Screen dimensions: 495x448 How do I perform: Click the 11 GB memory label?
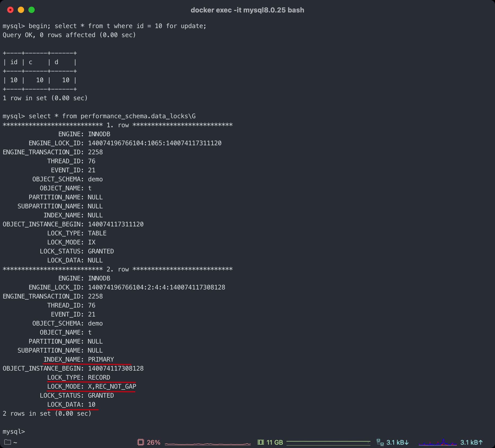point(275,442)
